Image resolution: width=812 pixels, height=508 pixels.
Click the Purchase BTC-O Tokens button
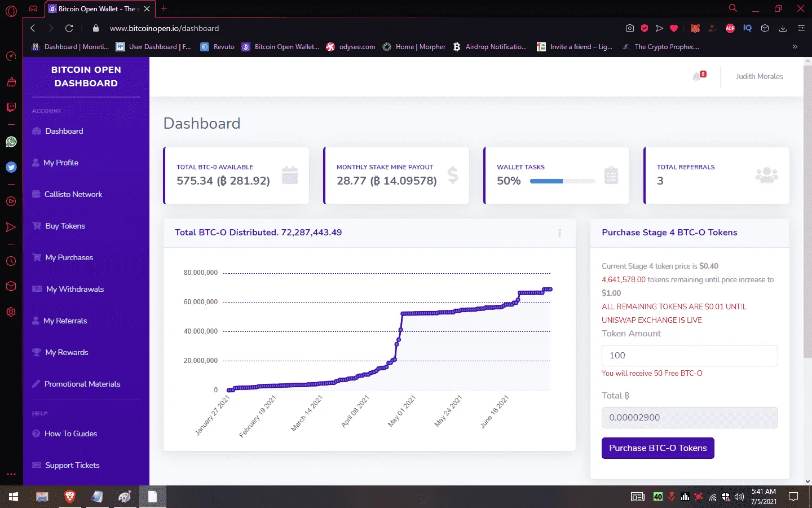click(x=658, y=448)
